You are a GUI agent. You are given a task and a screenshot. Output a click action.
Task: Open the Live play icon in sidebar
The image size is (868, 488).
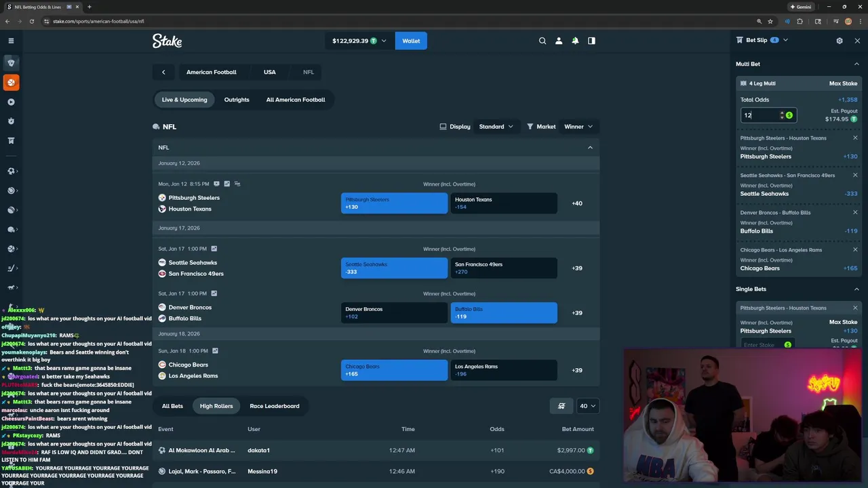tap(11, 102)
